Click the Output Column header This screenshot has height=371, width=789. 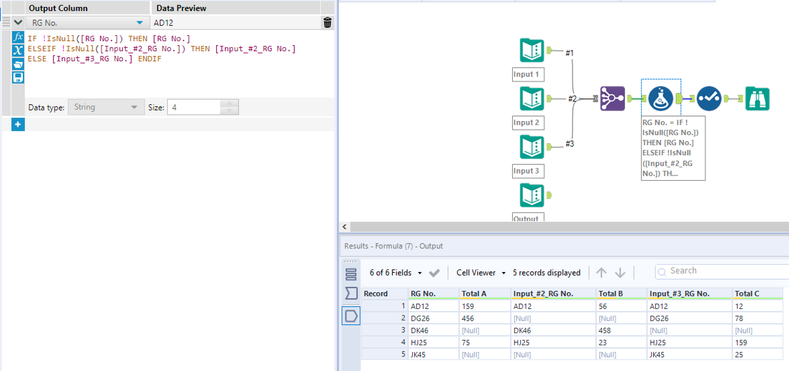87,8
